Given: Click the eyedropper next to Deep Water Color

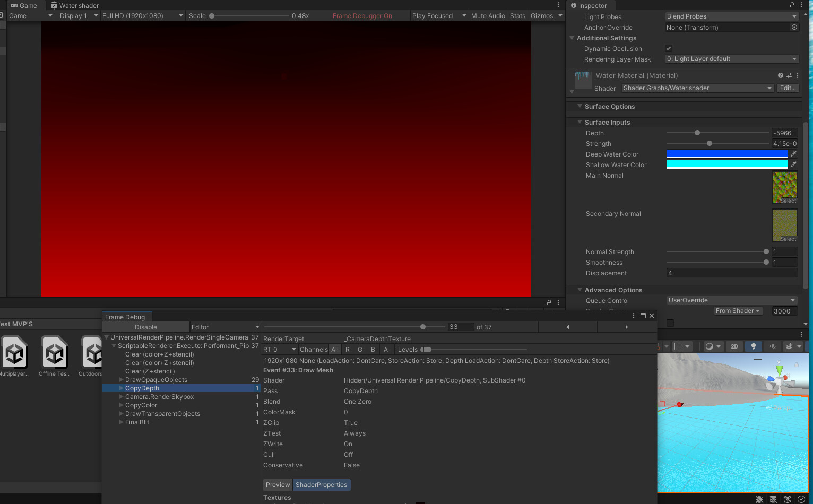Looking at the screenshot, I should coord(793,154).
